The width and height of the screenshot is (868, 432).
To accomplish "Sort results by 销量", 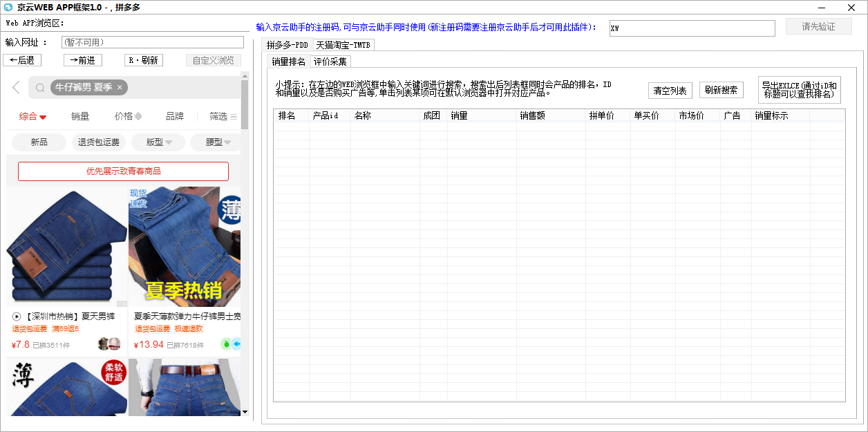I will pyautogui.click(x=80, y=116).
